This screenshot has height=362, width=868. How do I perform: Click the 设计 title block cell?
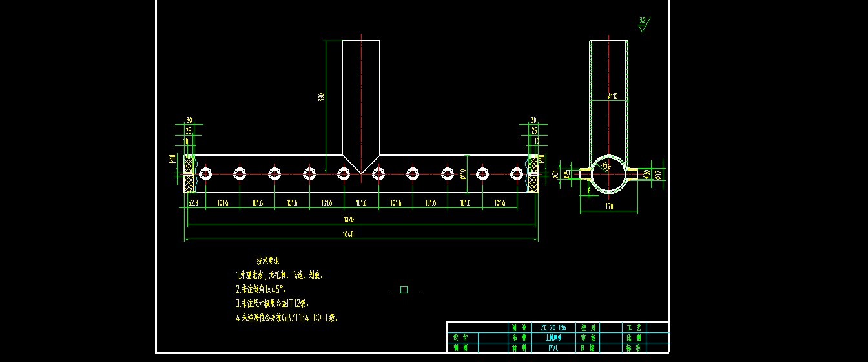click(460, 337)
